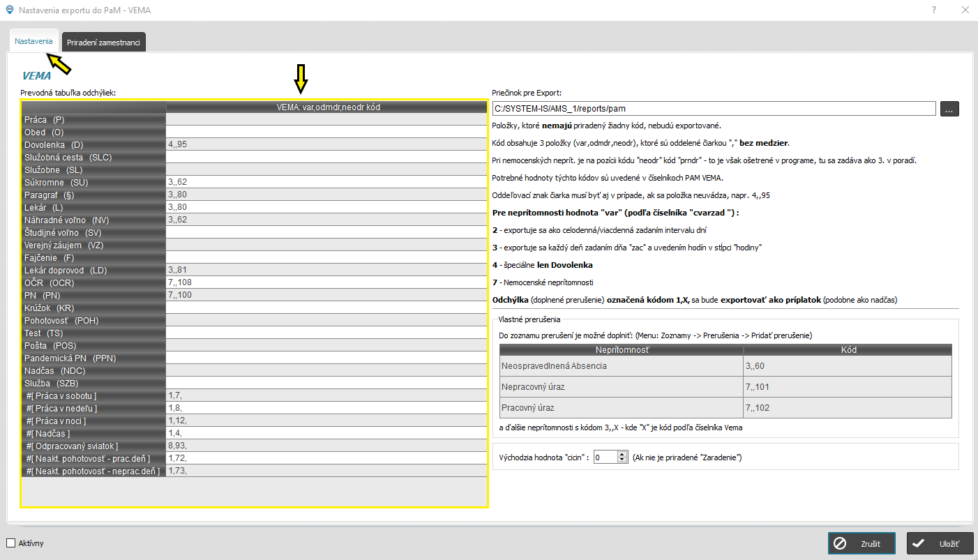Click the Obed (O) row label
This screenshot has height=560, width=978.
[93, 132]
